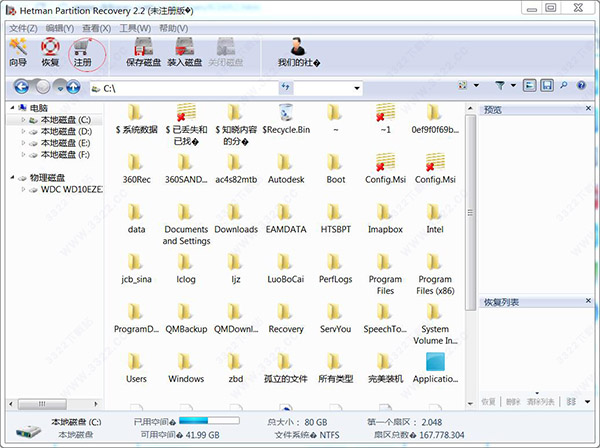Screen dimensions: 600x448
Task: Select the PerfLogs folder
Action: (x=335, y=268)
